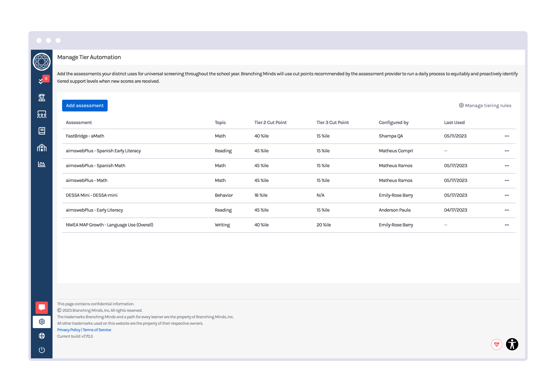The height and width of the screenshot is (392, 556).
Task: Click the help lifebuoy icon
Action: (x=42, y=336)
